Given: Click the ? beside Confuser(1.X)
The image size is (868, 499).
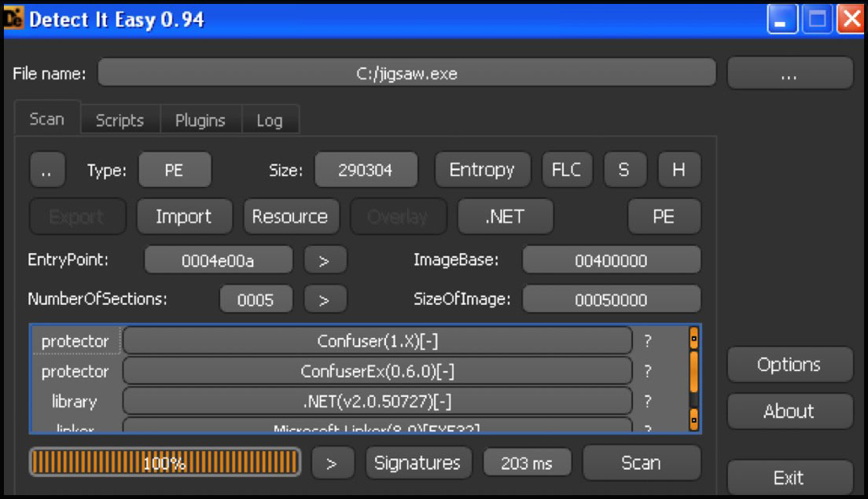Looking at the screenshot, I should point(648,341).
